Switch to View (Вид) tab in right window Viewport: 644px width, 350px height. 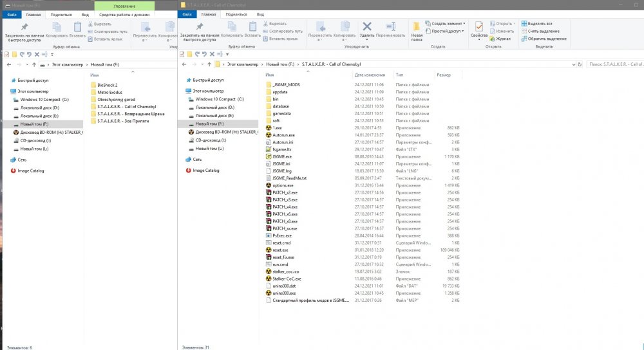(260, 14)
